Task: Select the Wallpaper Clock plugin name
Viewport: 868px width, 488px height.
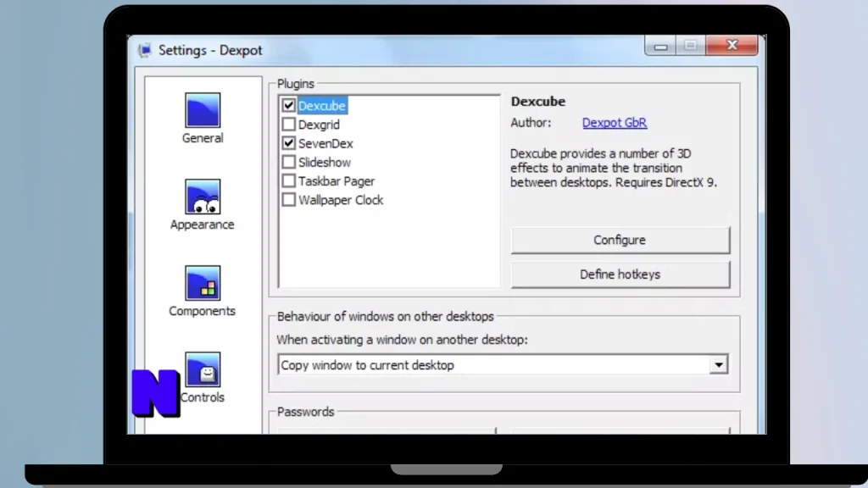Action: click(341, 200)
